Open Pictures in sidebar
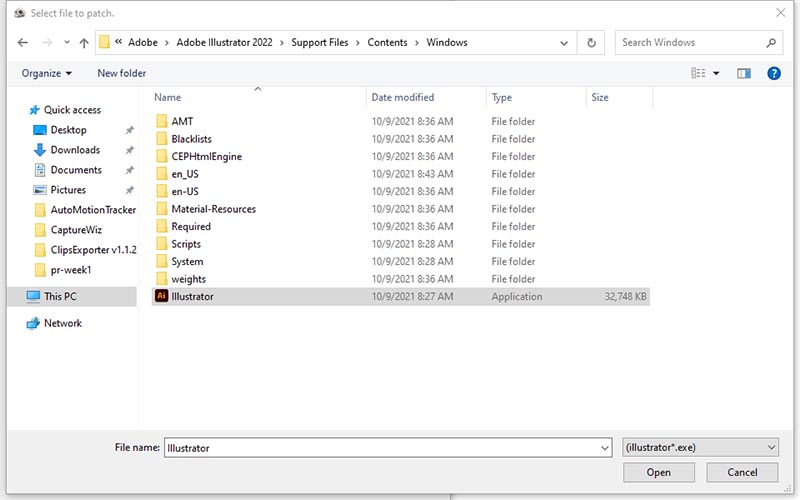 pos(68,190)
